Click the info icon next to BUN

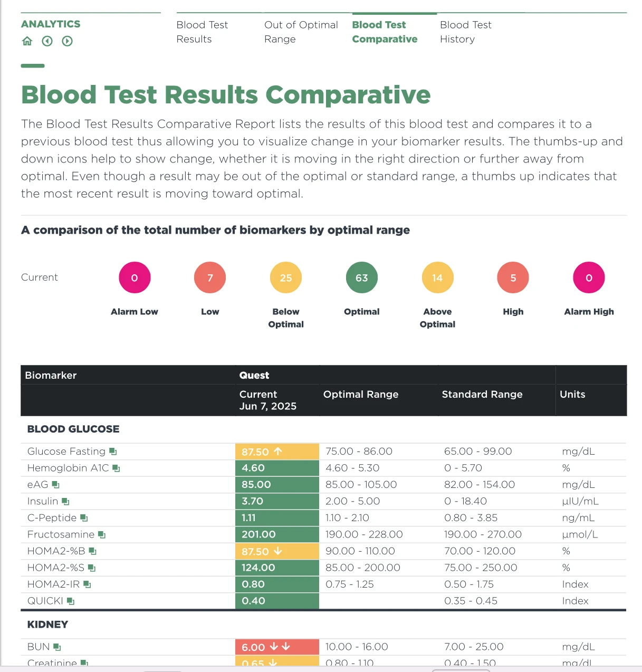tap(57, 647)
